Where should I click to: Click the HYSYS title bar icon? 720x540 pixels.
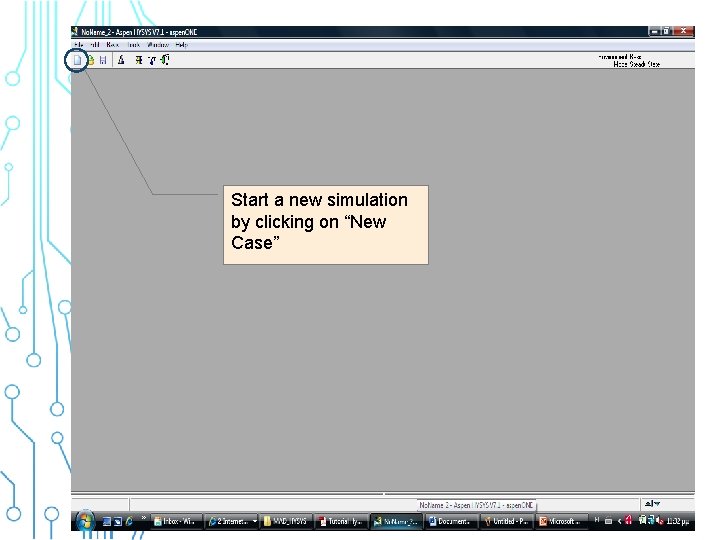pos(75,32)
